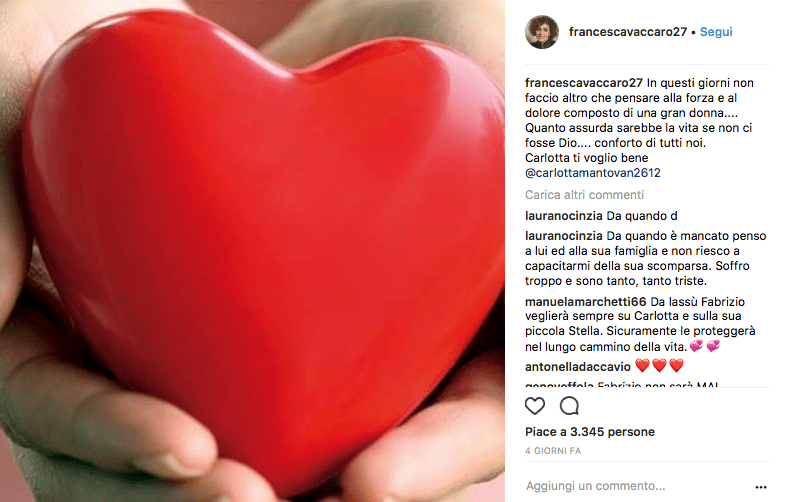Open @carlottamantovan2612 mention link
This screenshot has height=502, width=785.
593,173
